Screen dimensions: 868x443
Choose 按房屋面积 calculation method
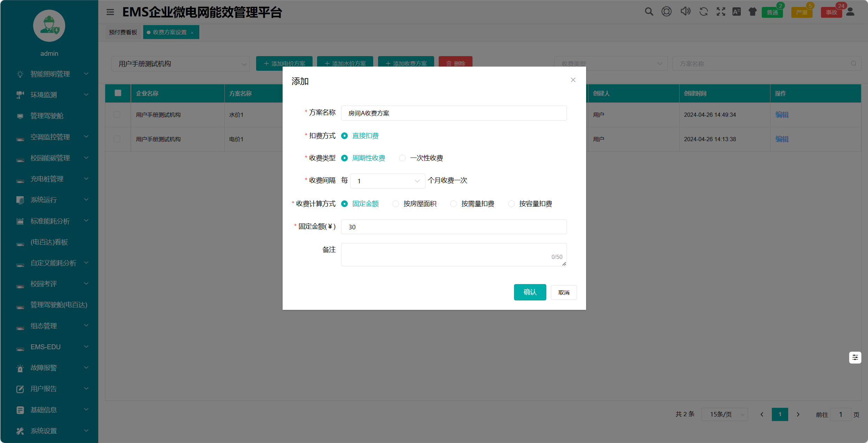tap(396, 204)
